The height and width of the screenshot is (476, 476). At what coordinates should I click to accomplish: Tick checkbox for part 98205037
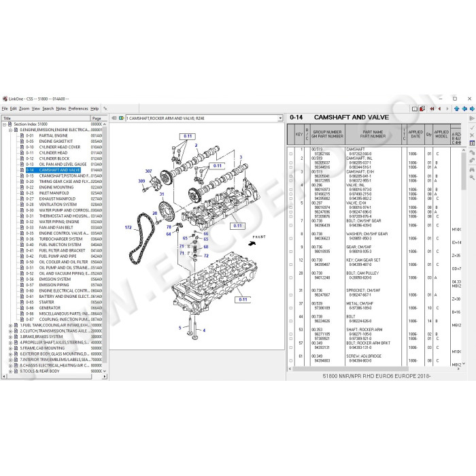tap(291, 163)
